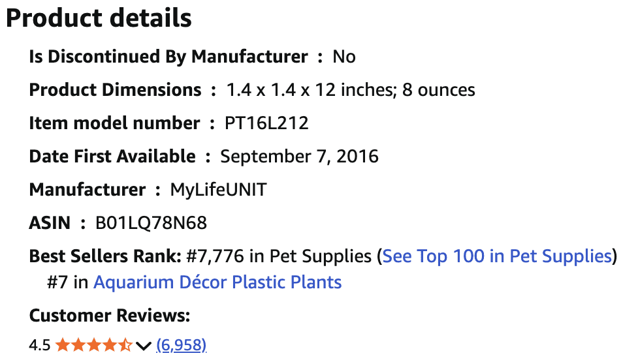Click the orange star rating icons
The width and height of the screenshot is (623, 364).
coord(94,345)
